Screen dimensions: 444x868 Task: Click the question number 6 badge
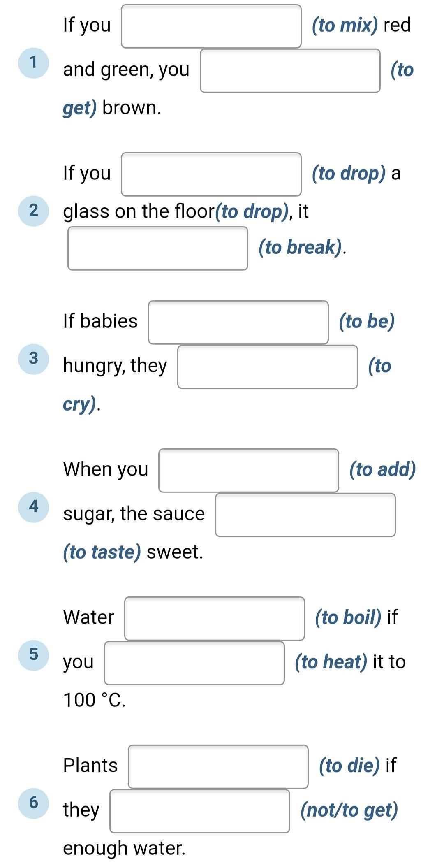[x=34, y=803]
